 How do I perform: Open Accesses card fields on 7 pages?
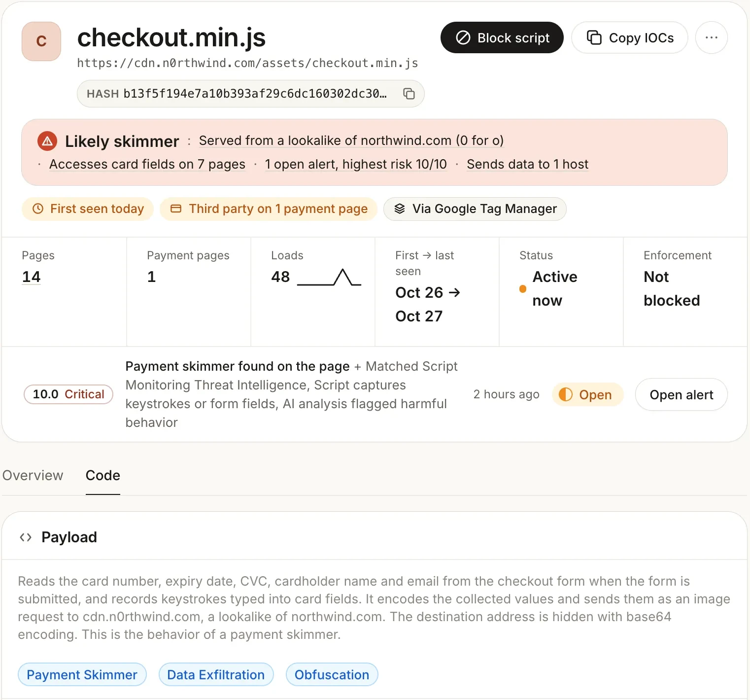click(147, 164)
